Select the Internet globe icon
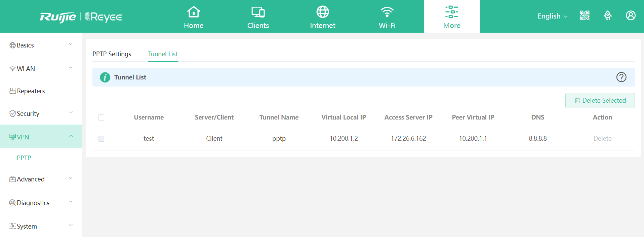 tap(322, 12)
